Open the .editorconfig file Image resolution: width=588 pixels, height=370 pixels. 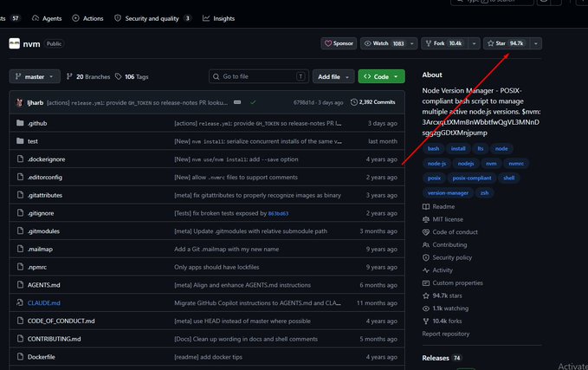[x=45, y=177]
